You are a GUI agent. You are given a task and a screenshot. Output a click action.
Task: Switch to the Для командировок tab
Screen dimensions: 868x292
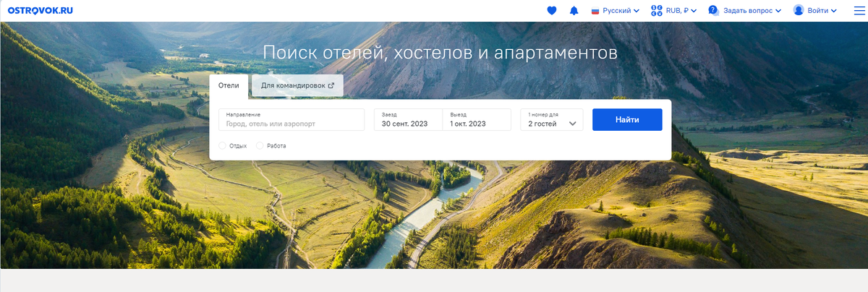coord(297,85)
